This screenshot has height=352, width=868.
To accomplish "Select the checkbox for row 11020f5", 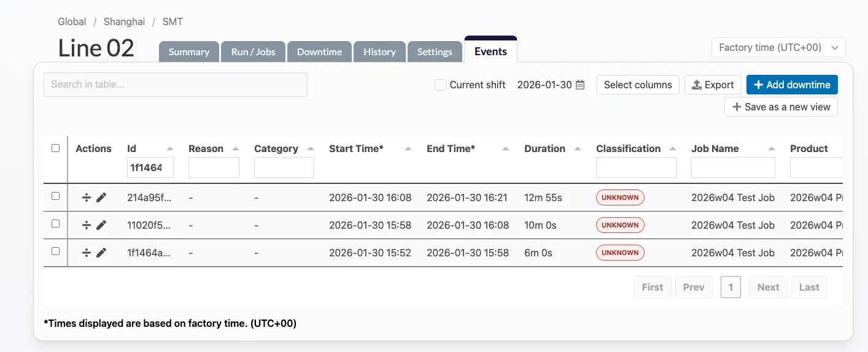I will point(56,224).
